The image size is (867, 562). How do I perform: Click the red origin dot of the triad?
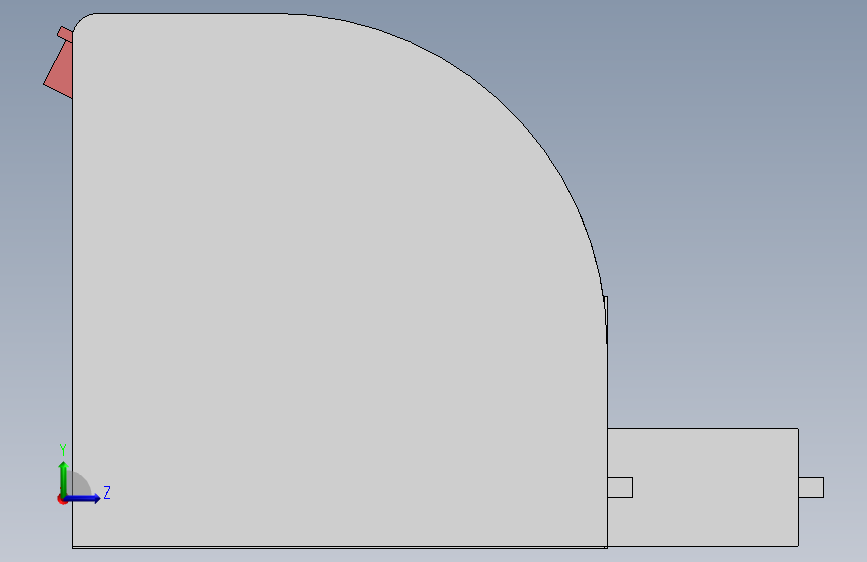coord(62,499)
